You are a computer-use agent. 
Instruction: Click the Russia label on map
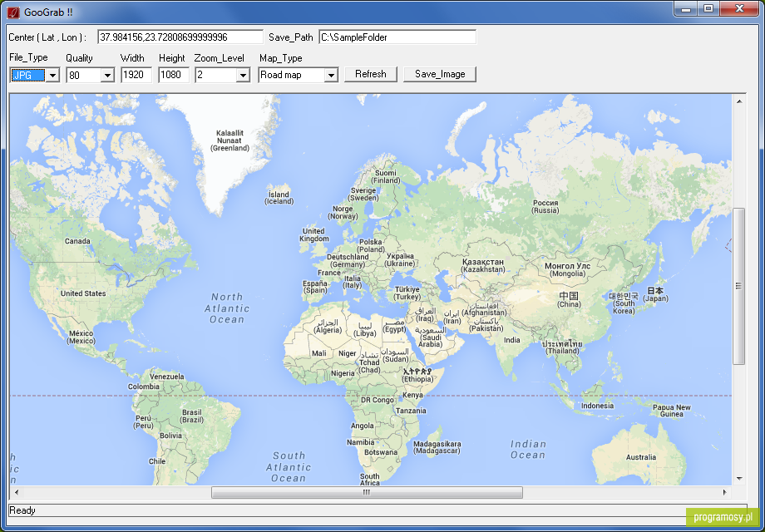click(x=545, y=207)
